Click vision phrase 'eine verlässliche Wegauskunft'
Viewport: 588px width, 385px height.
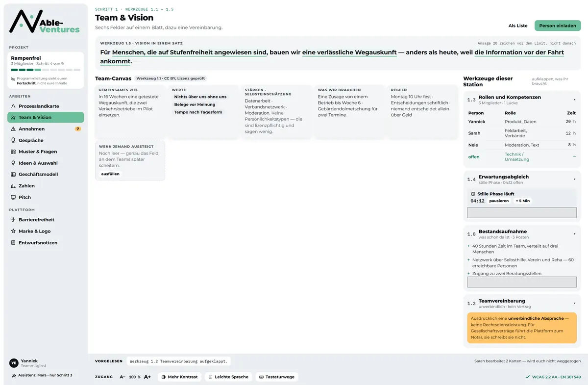click(349, 52)
